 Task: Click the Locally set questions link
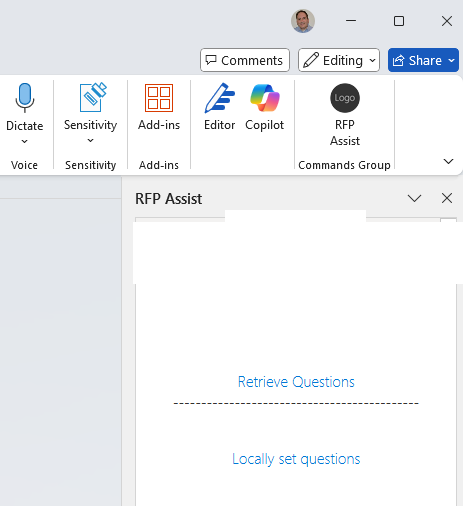(296, 459)
